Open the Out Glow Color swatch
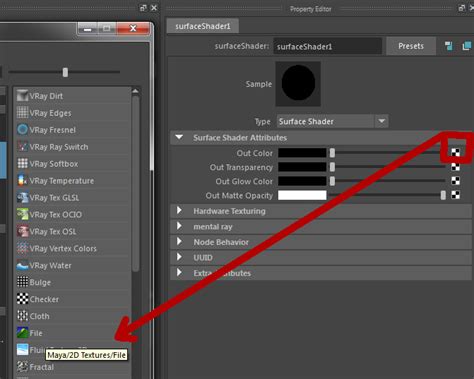 pyautogui.click(x=302, y=181)
